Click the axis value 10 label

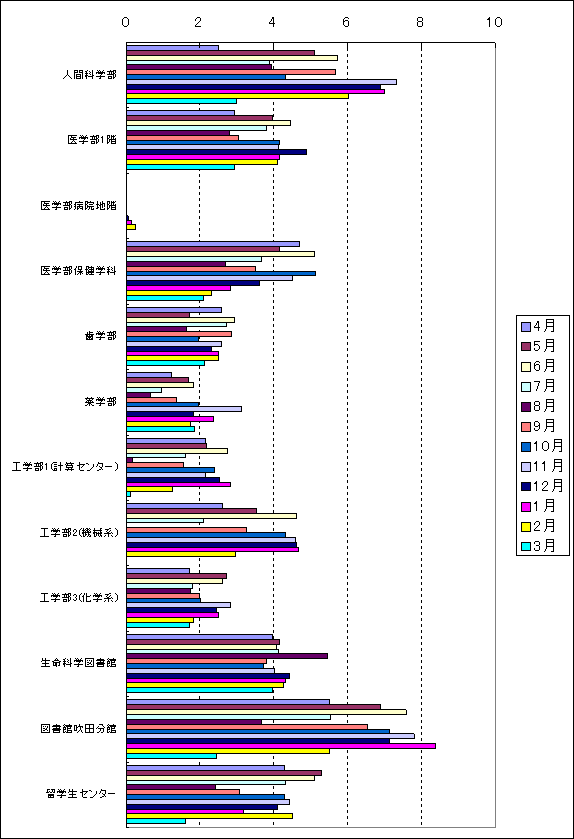[494, 22]
